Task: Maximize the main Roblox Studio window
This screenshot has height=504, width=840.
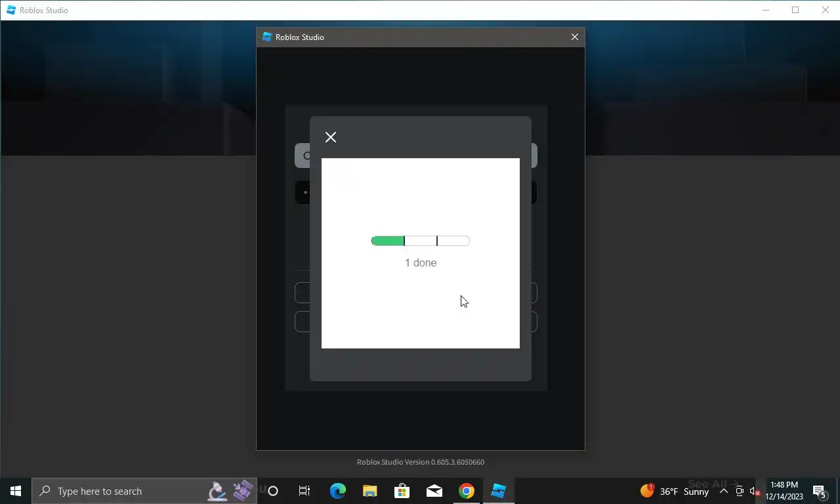Action: click(x=795, y=10)
